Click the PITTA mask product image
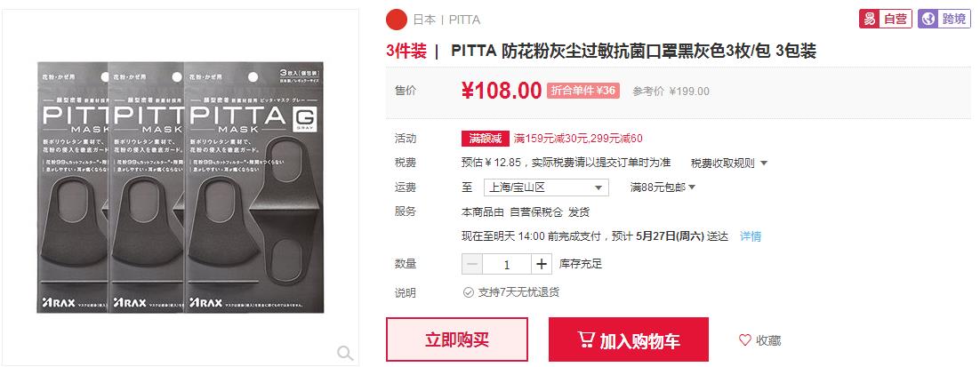This screenshot has height=367, width=980. (x=181, y=187)
